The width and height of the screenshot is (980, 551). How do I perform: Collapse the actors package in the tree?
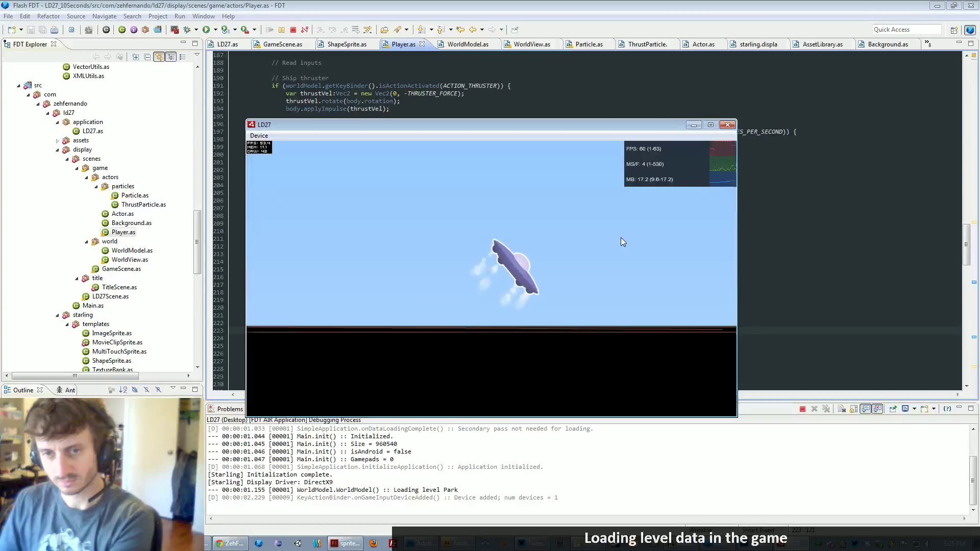[86, 177]
